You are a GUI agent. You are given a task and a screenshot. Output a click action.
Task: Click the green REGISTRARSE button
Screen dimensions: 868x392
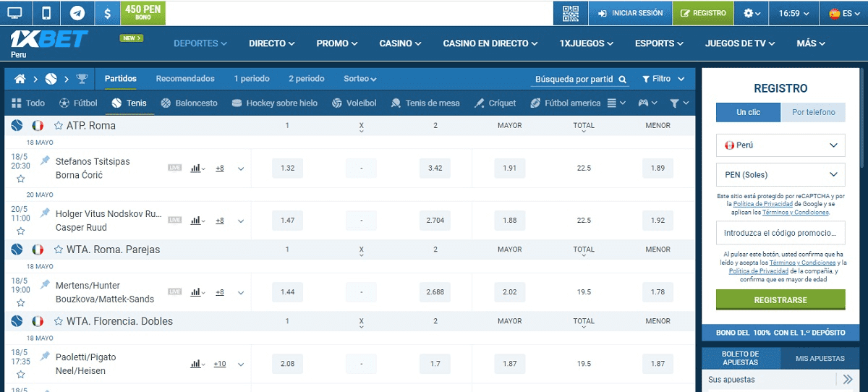pos(780,299)
